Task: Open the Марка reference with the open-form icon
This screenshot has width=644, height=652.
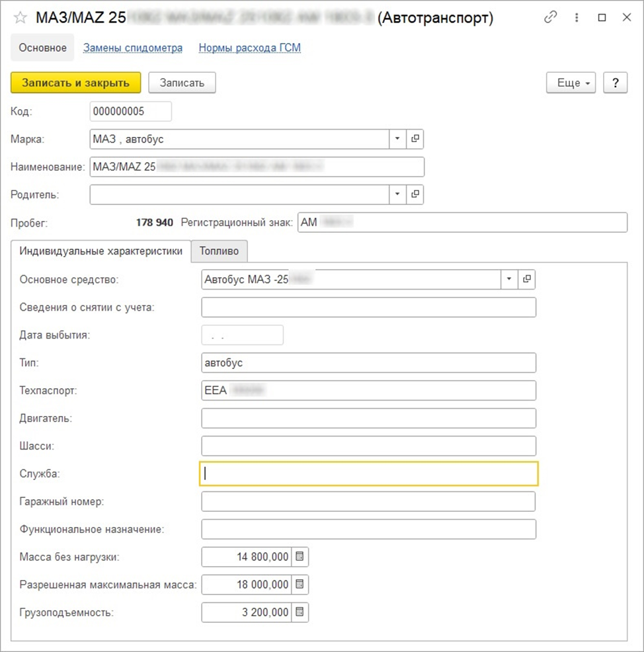Action: click(415, 139)
